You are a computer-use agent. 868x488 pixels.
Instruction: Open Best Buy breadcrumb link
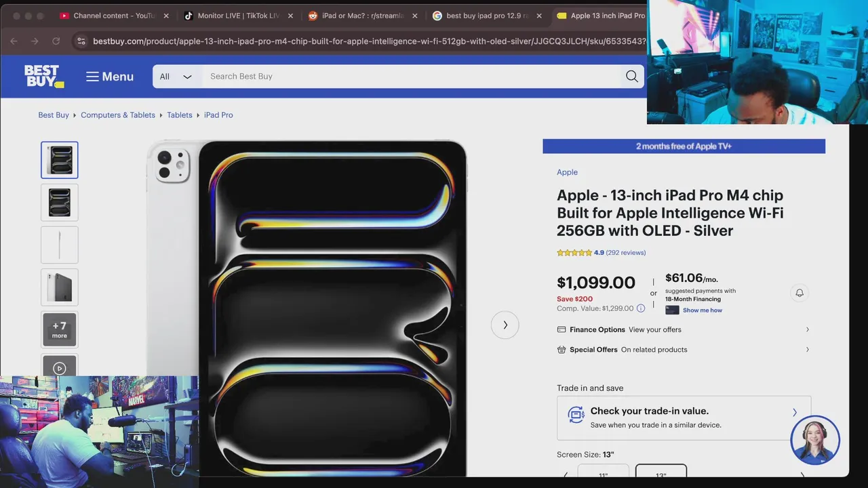[x=54, y=115]
